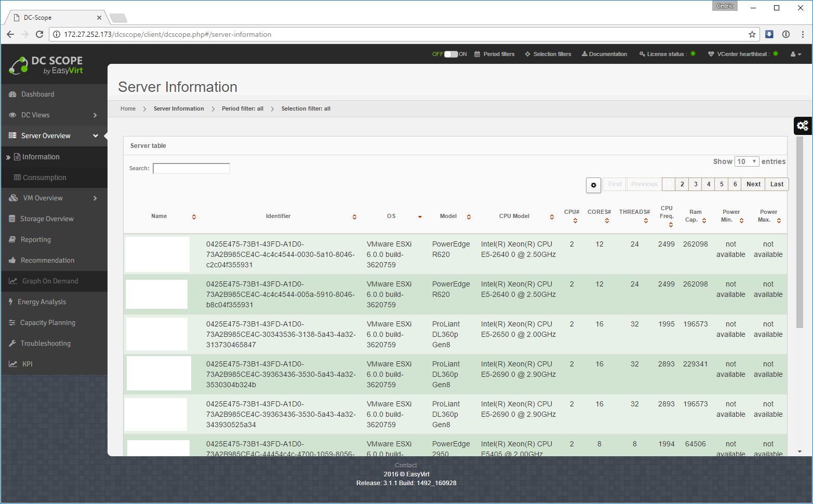Reload the page using the refresh icon
Image resolution: width=813 pixels, height=504 pixels.
click(39, 34)
